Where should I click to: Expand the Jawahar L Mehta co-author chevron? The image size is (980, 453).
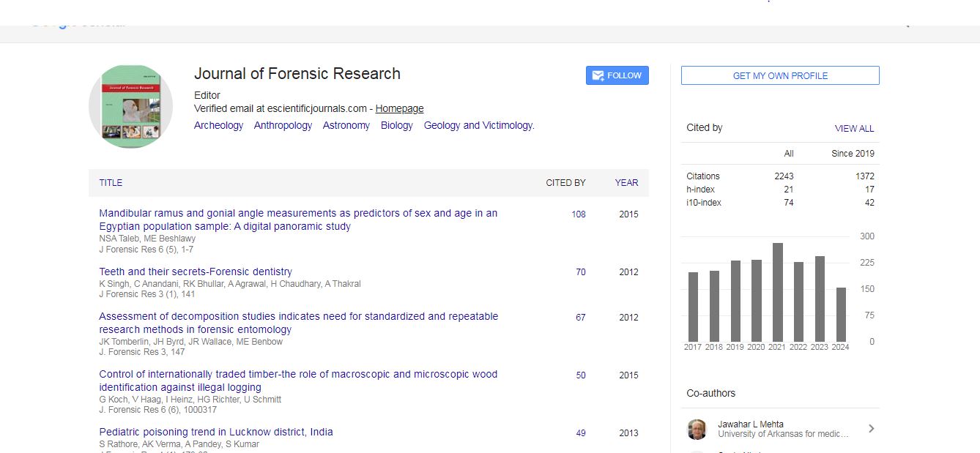[x=871, y=429]
